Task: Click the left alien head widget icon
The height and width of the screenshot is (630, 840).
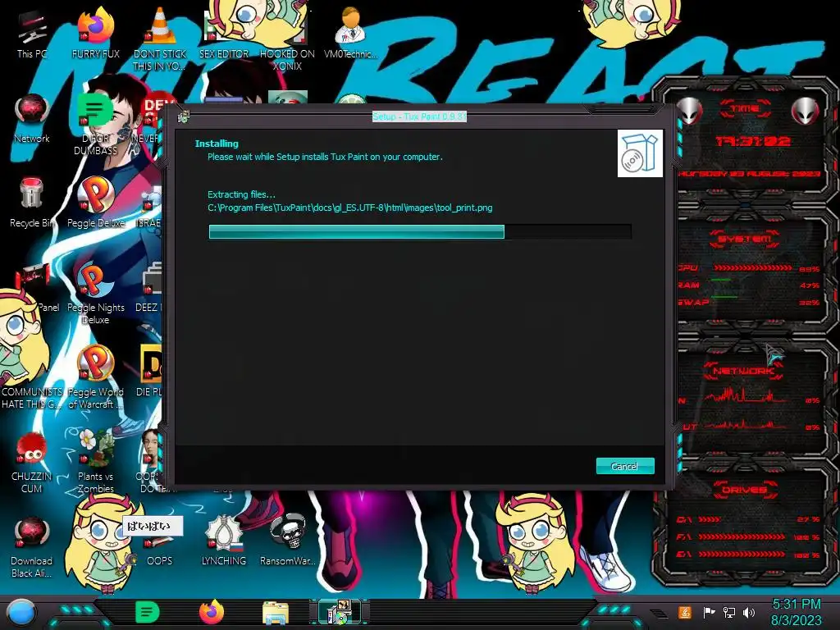Action: (x=689, y=111)
